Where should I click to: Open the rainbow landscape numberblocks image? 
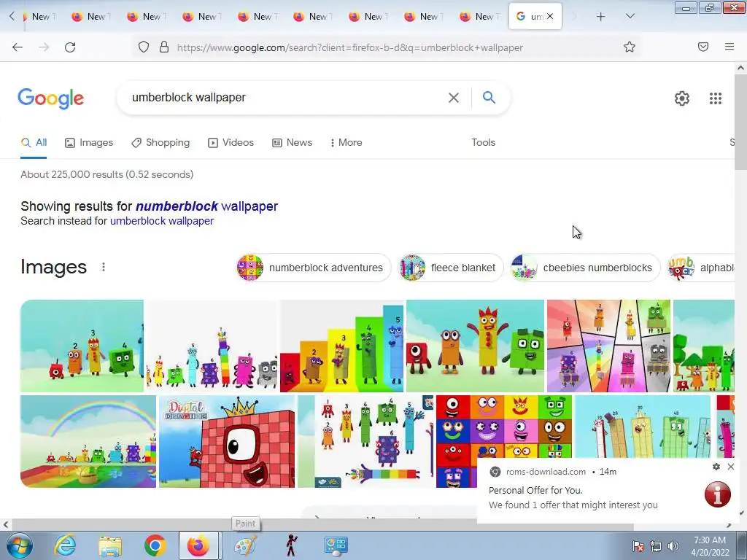tap(88, 441)
